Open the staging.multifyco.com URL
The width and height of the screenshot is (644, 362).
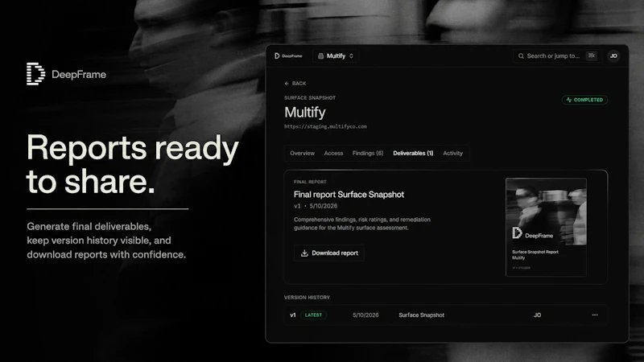(325, 126)
